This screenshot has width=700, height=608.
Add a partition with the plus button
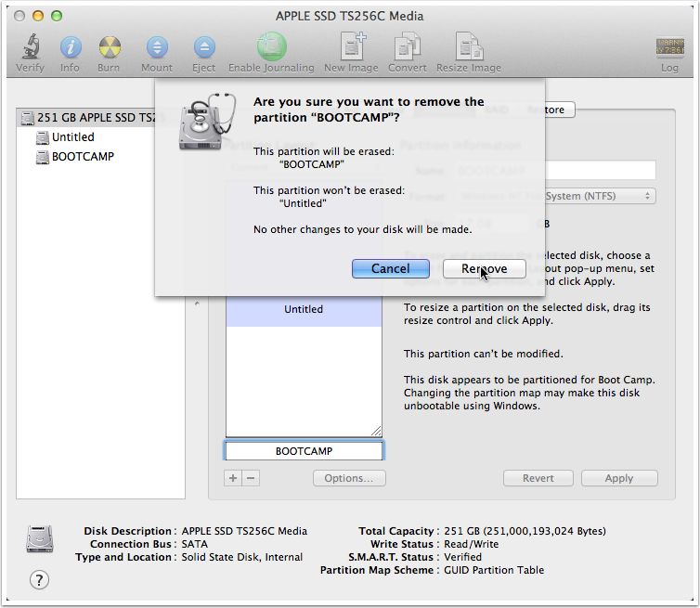(x=233, y=478)
